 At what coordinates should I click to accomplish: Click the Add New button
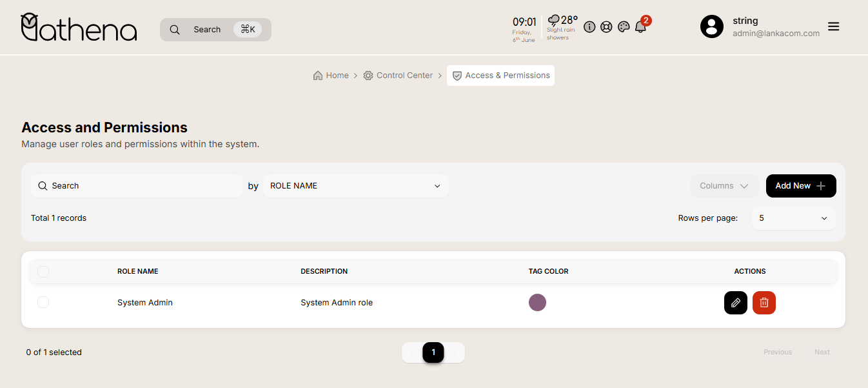point(800,186)
